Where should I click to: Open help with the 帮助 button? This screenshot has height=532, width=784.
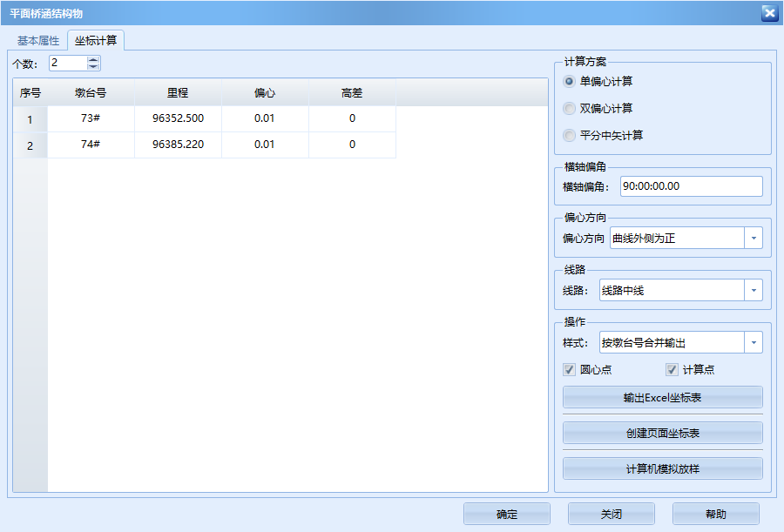point(715,515)
